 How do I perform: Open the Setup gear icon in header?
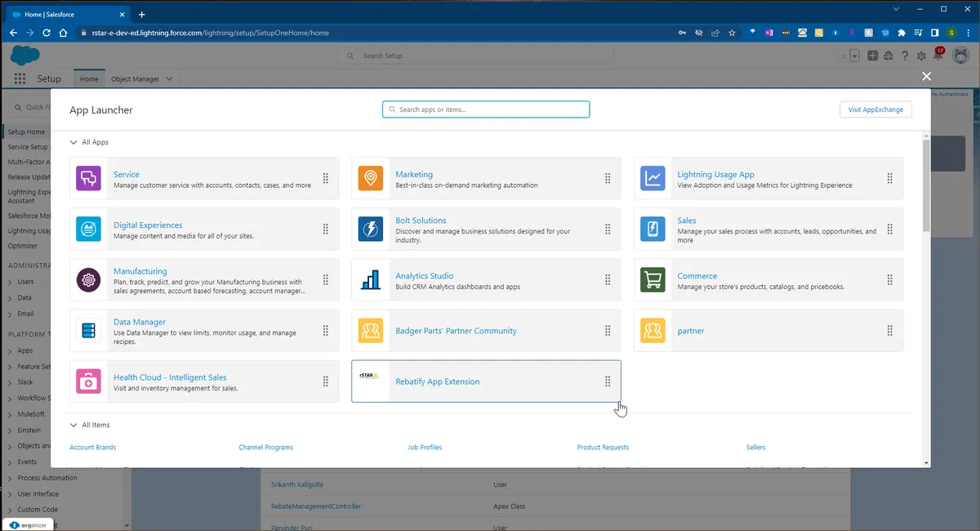[x=921, y=56]
